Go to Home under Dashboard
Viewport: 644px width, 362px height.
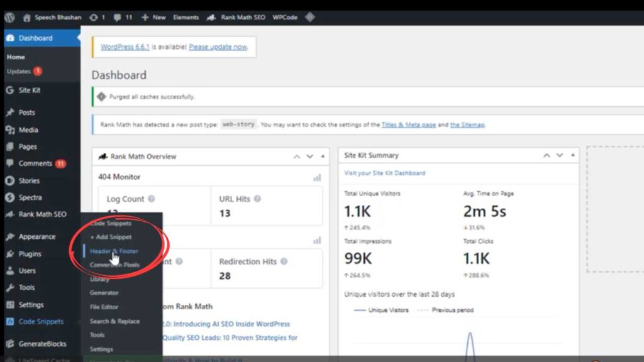[16, 57]
